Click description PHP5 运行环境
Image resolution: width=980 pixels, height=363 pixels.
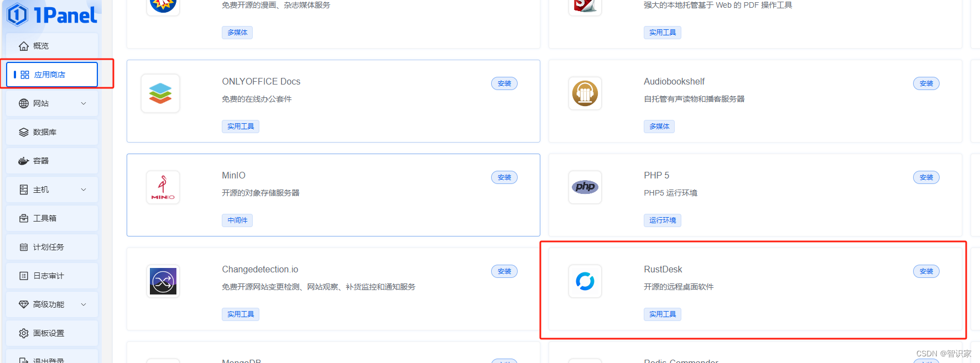(670, 193)
